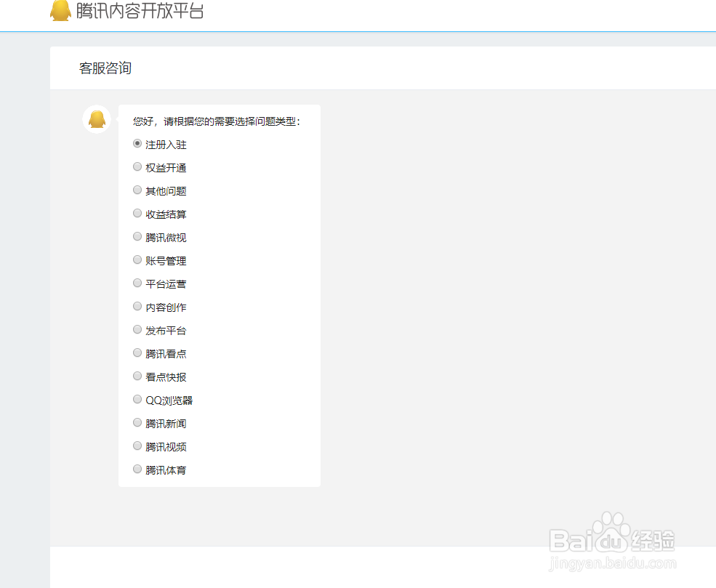The image size is (716, 588).
Task: Select the 看点快报 radio button
Action: (137, 376)
